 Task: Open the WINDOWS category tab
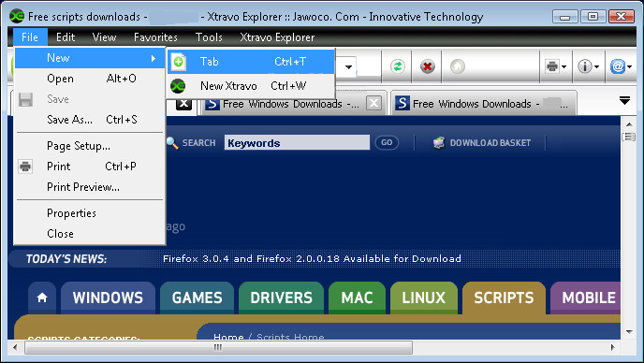(108, 298)
